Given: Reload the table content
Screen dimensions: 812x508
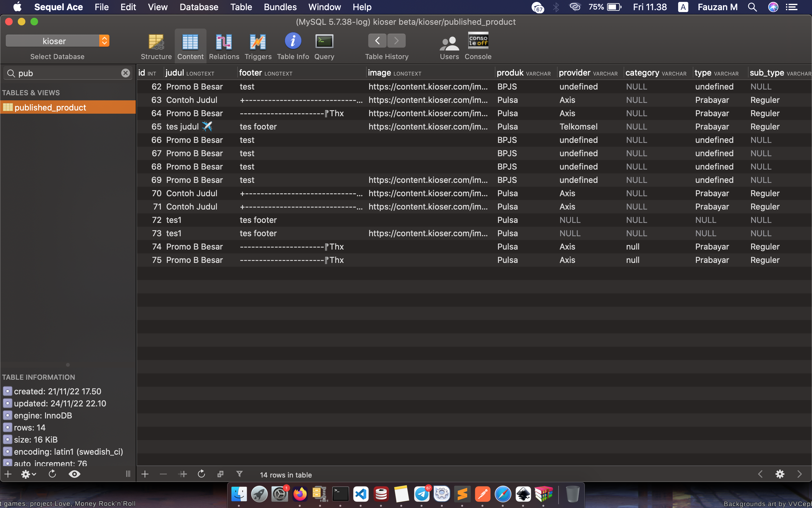Looking at the screenshot, I should click(x=201, y=474).
